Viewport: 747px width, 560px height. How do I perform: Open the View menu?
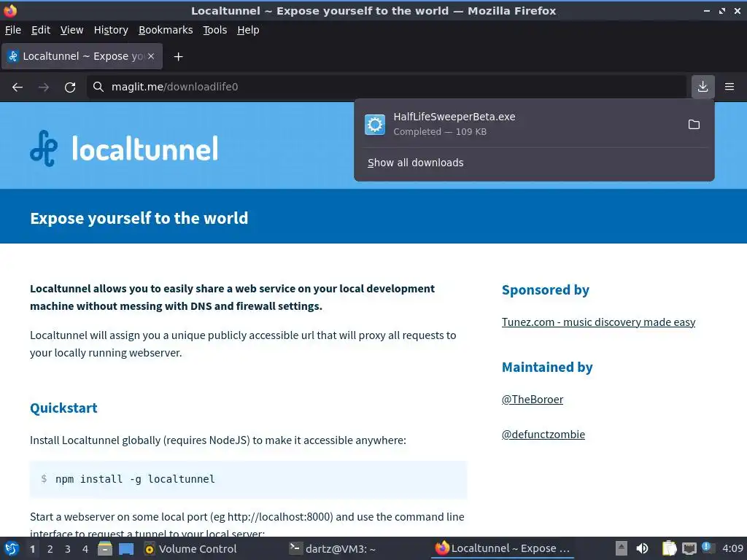point(71,30)
